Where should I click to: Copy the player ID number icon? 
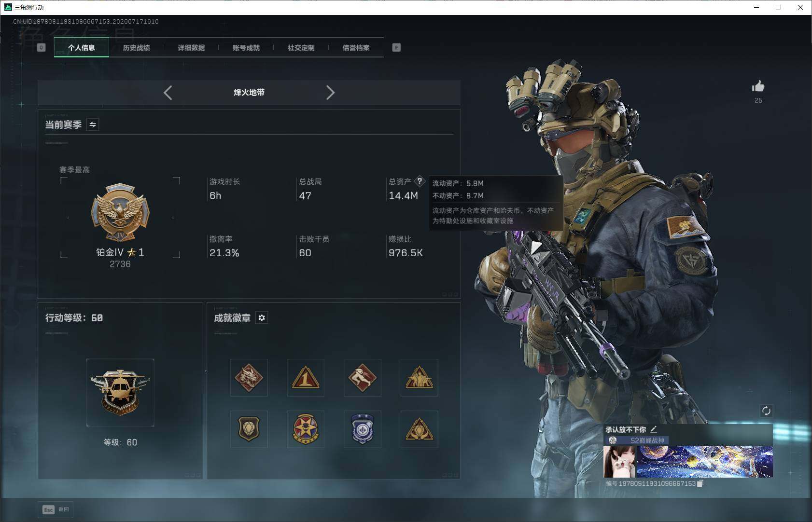[700, 483]
